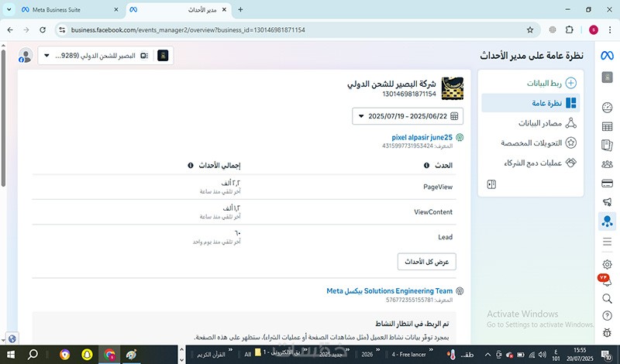Screen dimensions: 620x364
Task: Open the campaigns pages icon in rail
Action: 607,145
